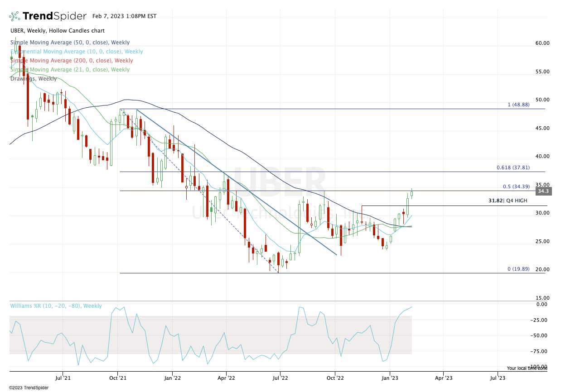Click the 31.82 Q4 HIGH annotation label

[508, 201]
